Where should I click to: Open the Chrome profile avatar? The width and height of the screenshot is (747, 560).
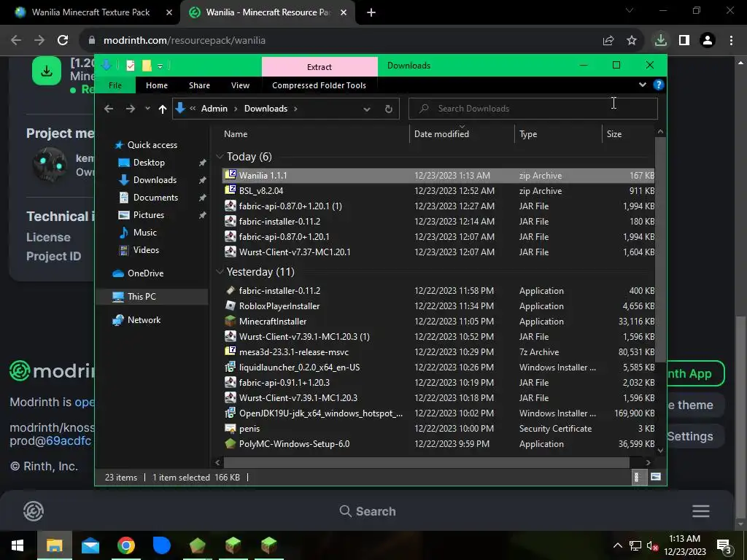pos(708,41)
